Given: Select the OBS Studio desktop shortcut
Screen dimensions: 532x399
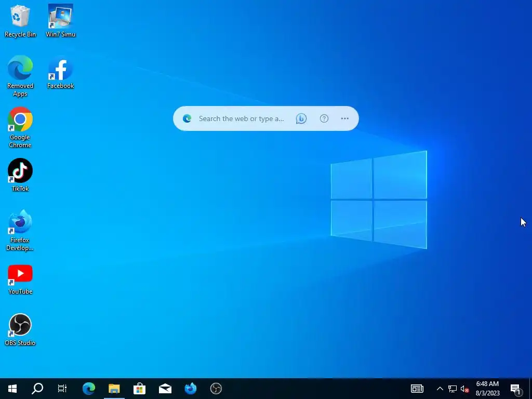Looking at the screenshot, I should 20,330.
